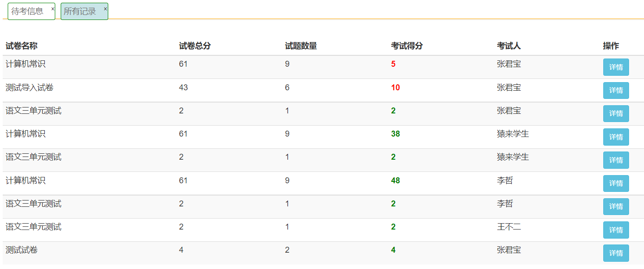The width and height of the screenshot is (644, 269).
Task: Click total score 43
Action: (183, 88)
